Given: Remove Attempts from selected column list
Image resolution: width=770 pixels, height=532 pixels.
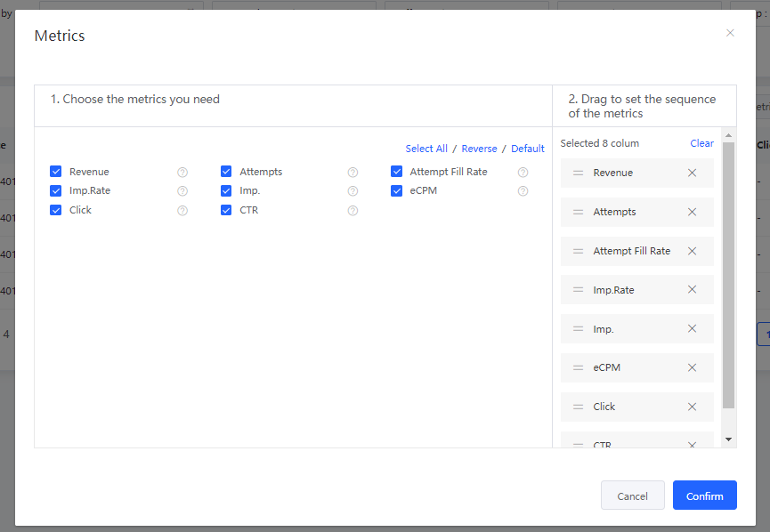Looking at the screenshot, I should coord(692,212).
